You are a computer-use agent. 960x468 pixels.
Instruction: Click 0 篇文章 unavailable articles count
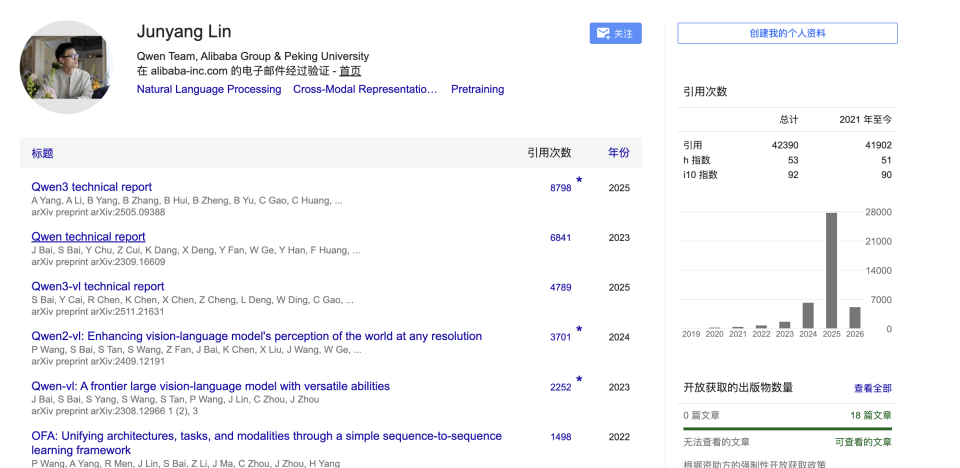pyautogui.click(x=702, y=415)
